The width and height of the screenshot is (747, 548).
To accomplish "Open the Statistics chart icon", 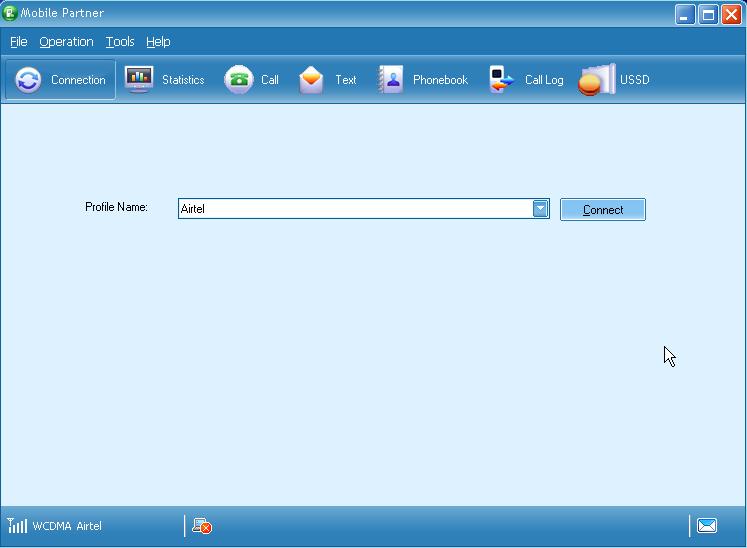I will [x=139, y=79].
